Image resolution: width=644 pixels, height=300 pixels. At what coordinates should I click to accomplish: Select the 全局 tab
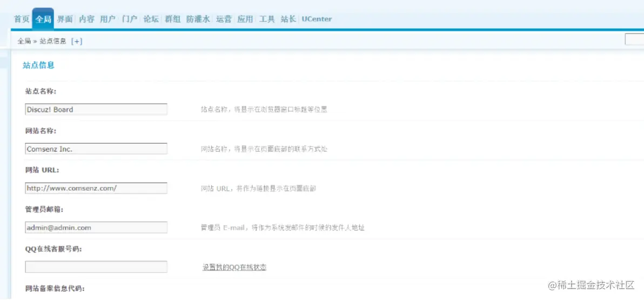coord(43,19)
